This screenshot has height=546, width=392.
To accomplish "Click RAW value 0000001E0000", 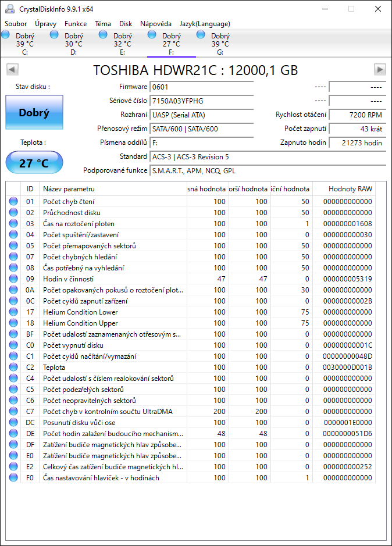I will [348, 422].
